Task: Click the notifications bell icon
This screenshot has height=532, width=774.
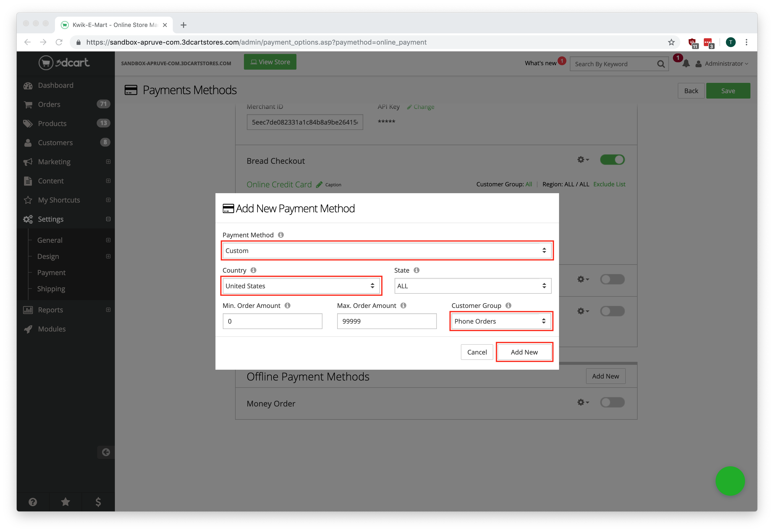Action: 686,64
